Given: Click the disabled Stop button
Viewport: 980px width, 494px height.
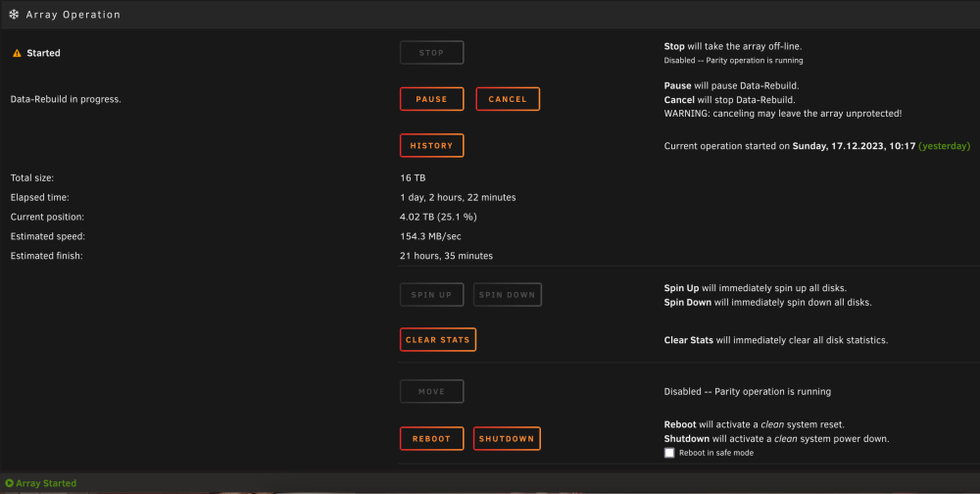Looking at the screenshot, I should (432, 53).
